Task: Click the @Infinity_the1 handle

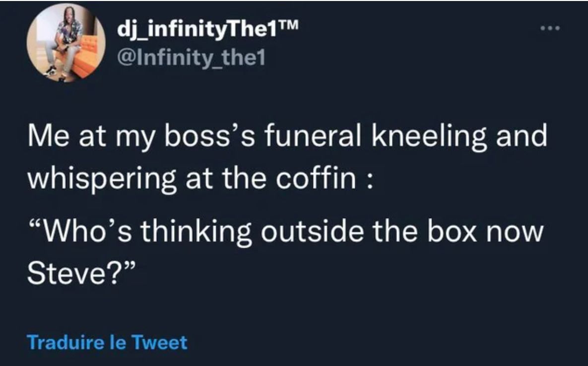Action: coord(192,59)
